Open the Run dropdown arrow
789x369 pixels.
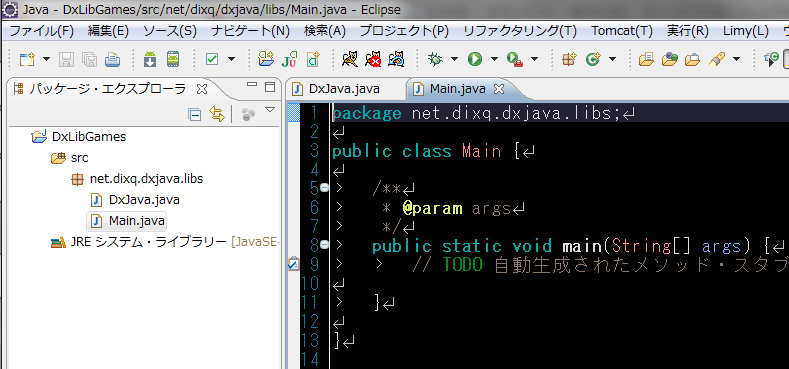[494, 59]
